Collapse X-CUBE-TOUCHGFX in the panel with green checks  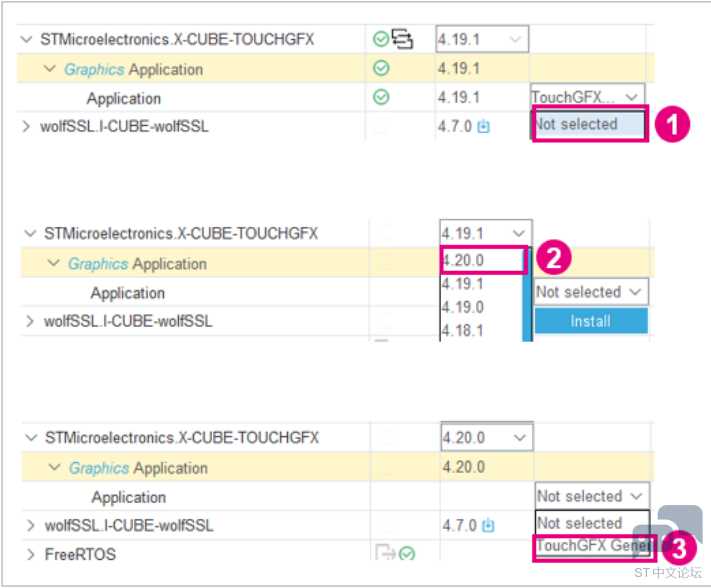26,39
